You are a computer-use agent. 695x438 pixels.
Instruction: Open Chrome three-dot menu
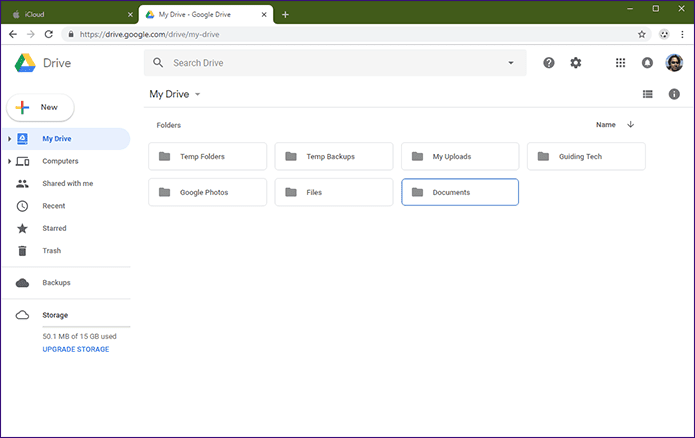click(682, 34)
